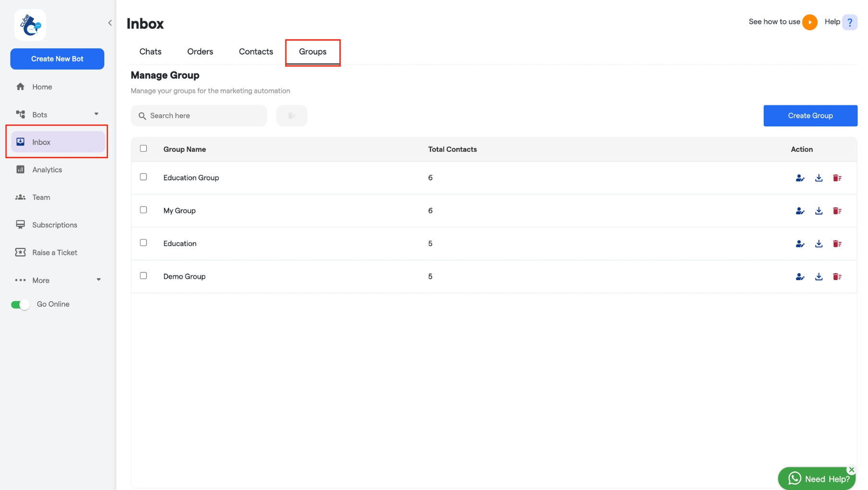Click the greyed bulk delete button
This screenshot has width=868, height=490.
click(292, 116)
